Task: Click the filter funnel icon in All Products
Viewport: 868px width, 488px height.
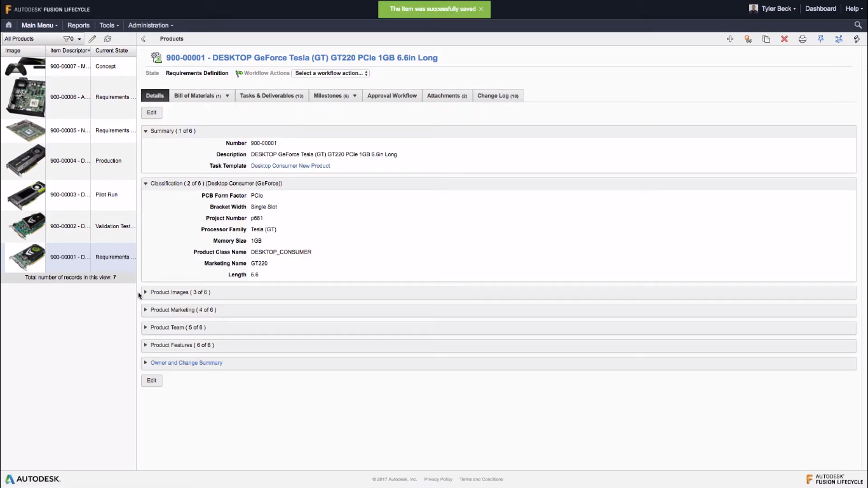Action: click(68, 39)
